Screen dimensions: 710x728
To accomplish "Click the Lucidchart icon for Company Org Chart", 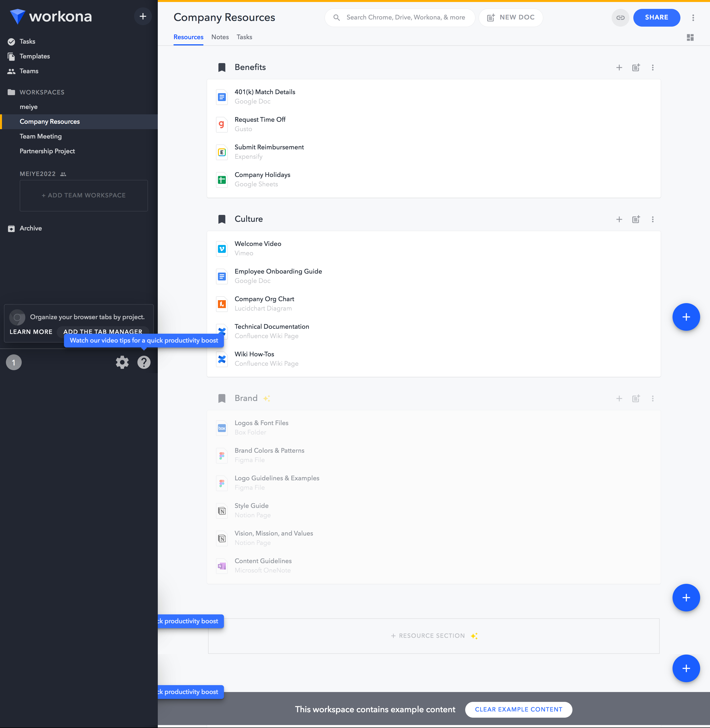I will coord(221,304).
